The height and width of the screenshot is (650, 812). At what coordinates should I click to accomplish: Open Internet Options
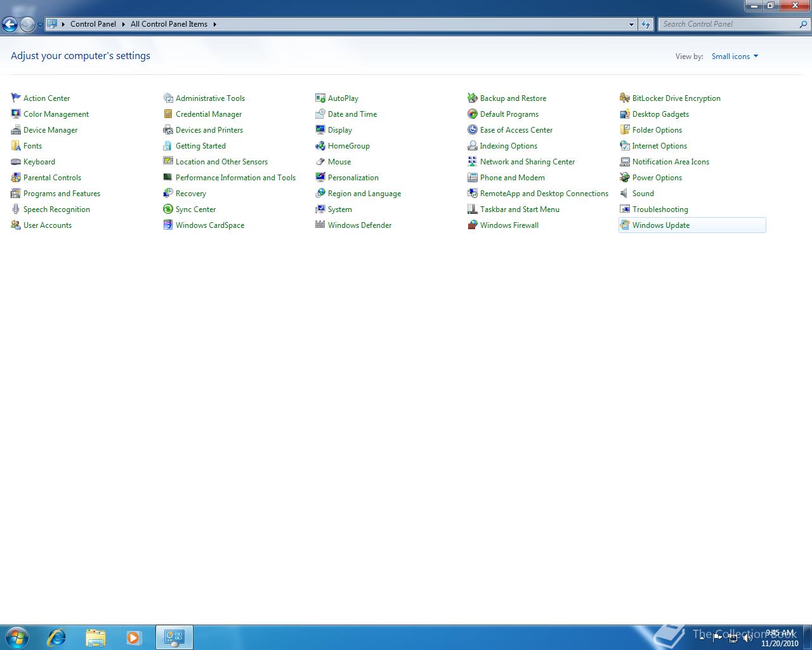pos(660,146)
